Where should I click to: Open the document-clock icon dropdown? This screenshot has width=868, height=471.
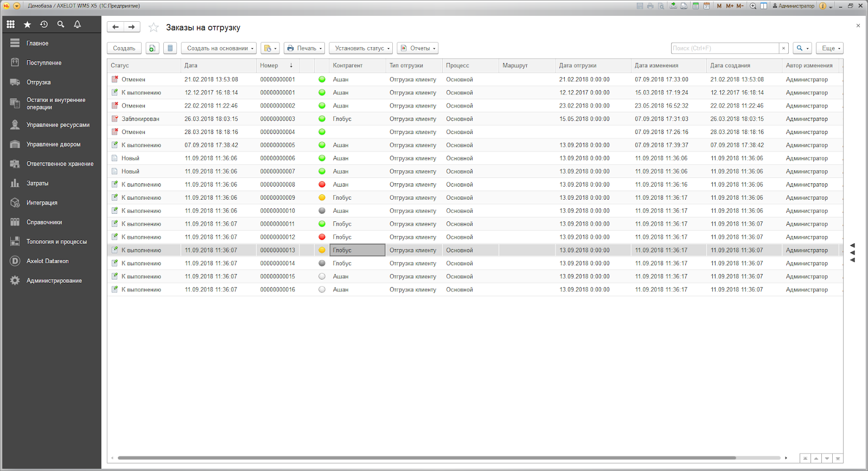click(x=270, y=48)
